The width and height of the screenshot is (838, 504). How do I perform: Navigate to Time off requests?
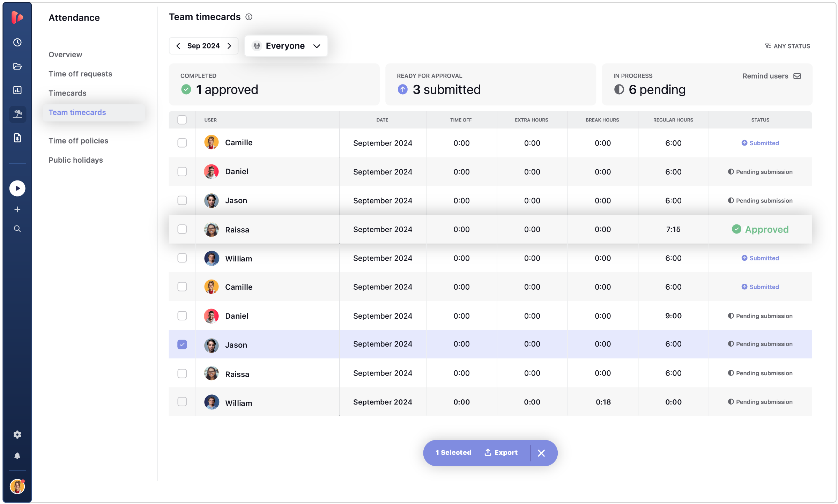(80, 73)
